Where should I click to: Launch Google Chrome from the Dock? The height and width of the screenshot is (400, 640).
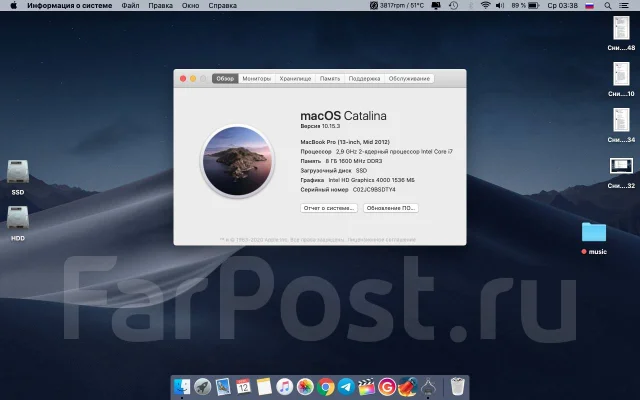(326, 386)
